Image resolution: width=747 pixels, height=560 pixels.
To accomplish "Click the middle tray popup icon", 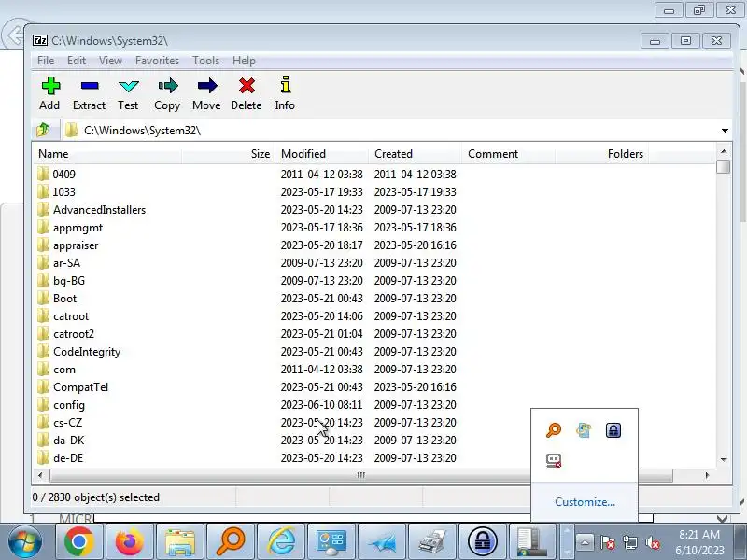I will pyautogui.click(x=584, y=430).
